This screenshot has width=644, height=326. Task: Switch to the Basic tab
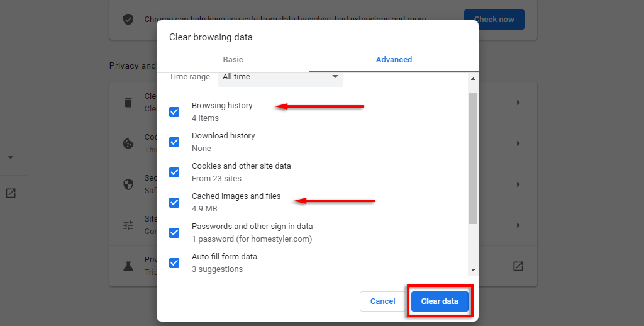pos(233,60)
